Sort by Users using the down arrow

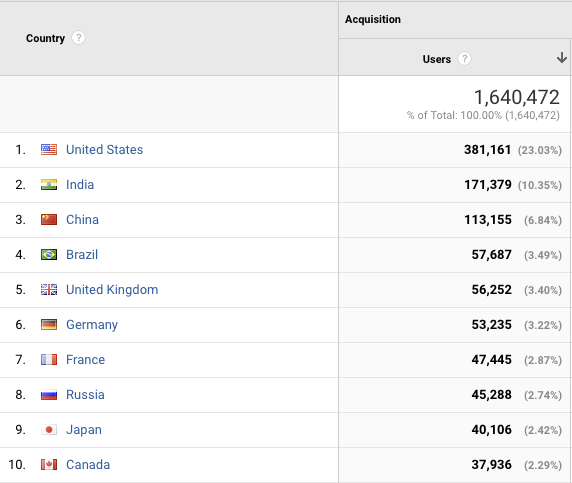[562, 58]
